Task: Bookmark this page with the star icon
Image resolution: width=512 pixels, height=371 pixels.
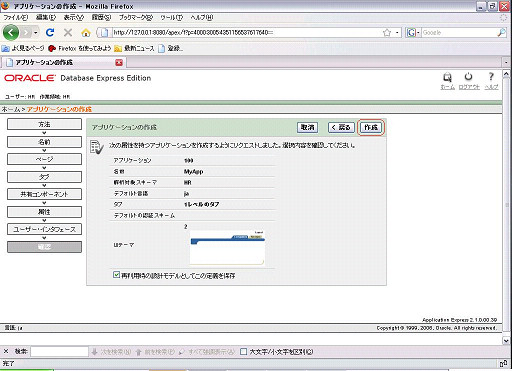Action: 387,32
